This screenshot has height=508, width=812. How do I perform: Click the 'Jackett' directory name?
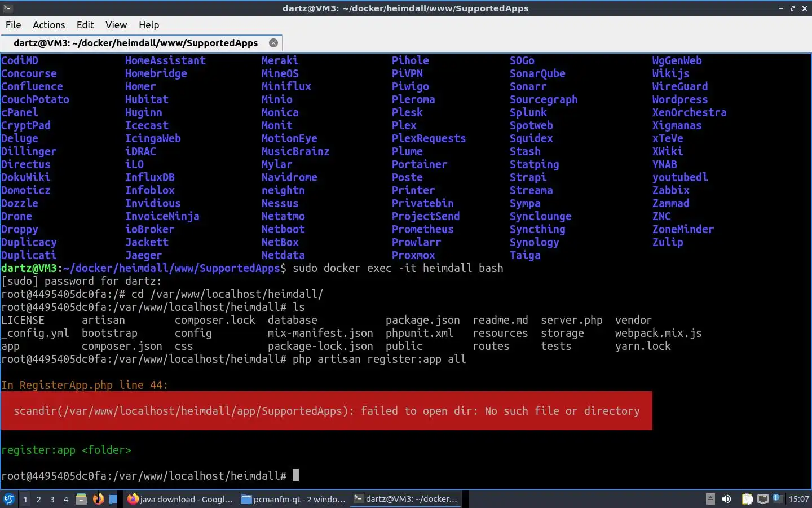point(147,242)
